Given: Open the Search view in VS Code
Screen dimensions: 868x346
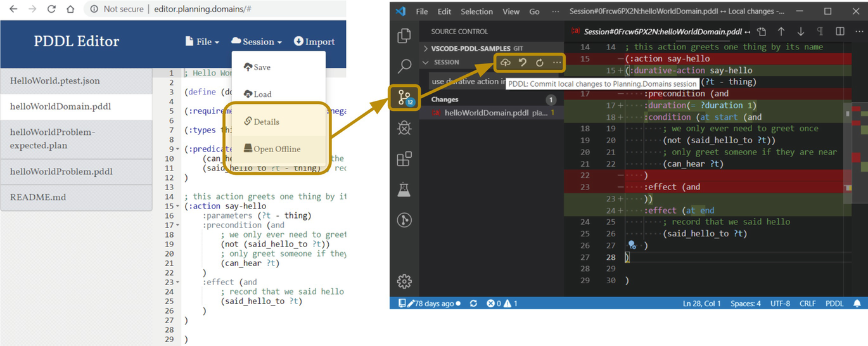Looking at the screenshot, I should [x=404, y=66].
